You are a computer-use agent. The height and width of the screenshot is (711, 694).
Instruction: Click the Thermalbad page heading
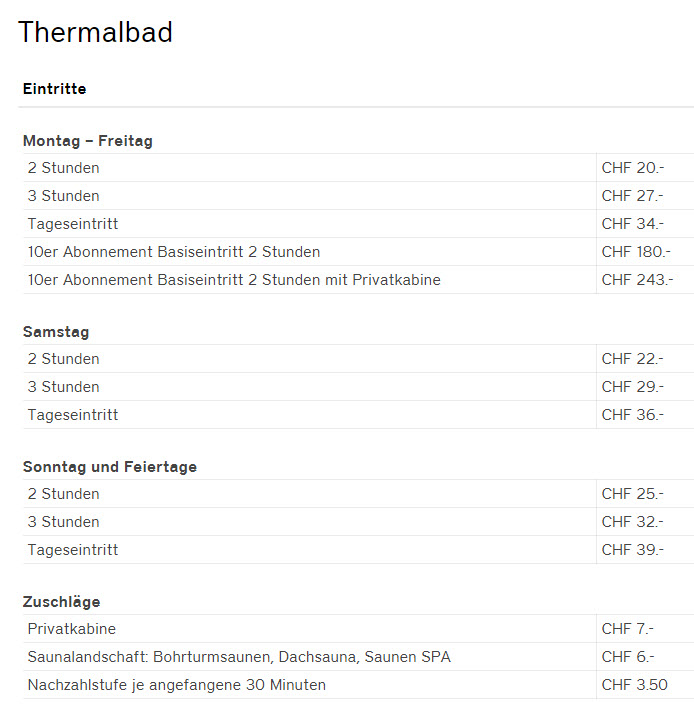tap(95, 32)
